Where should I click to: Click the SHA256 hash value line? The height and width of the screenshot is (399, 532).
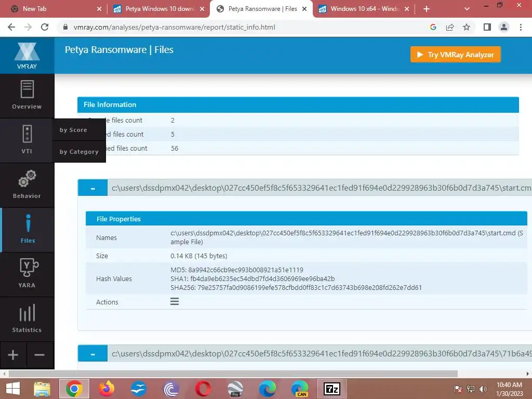pyautogui.click(x=296, y=287)
